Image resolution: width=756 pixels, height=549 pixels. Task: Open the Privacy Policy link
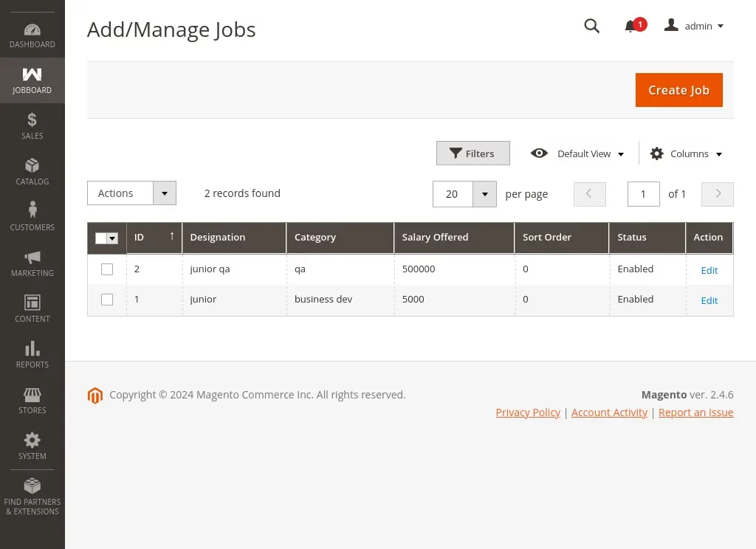528,412
